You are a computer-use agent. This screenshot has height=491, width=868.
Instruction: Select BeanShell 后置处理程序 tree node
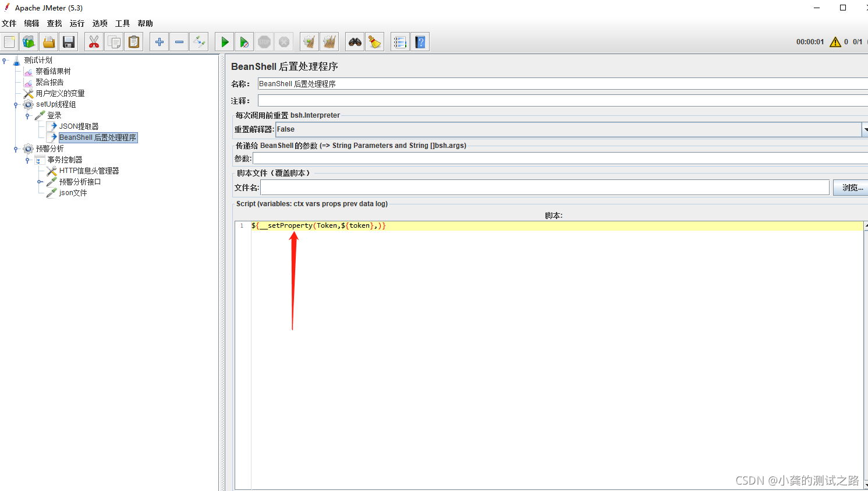pyautogui.click(x=98, y=137)
